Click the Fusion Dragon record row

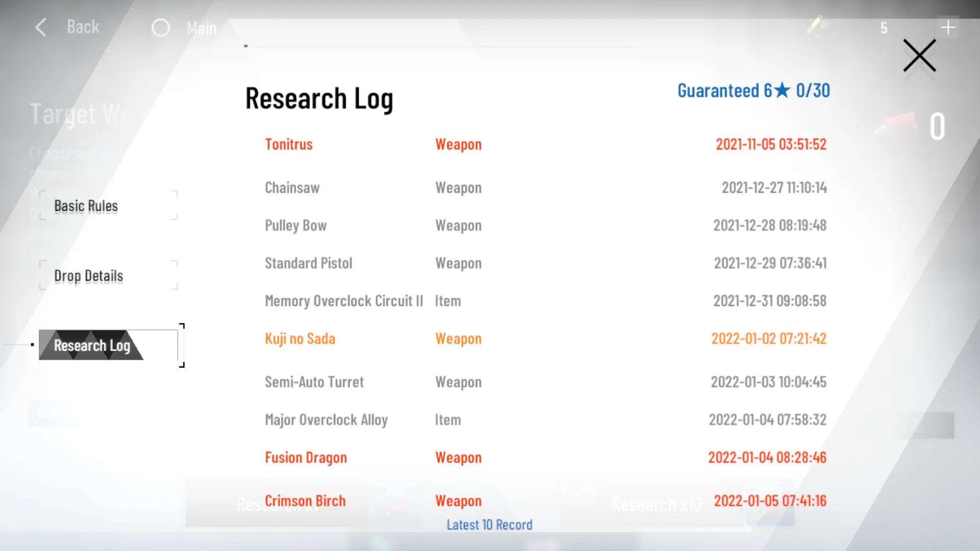[x=306, y=458]
